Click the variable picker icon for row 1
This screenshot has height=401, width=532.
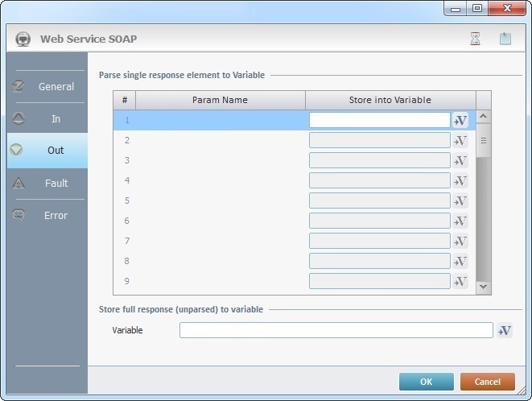click(460, 121)
